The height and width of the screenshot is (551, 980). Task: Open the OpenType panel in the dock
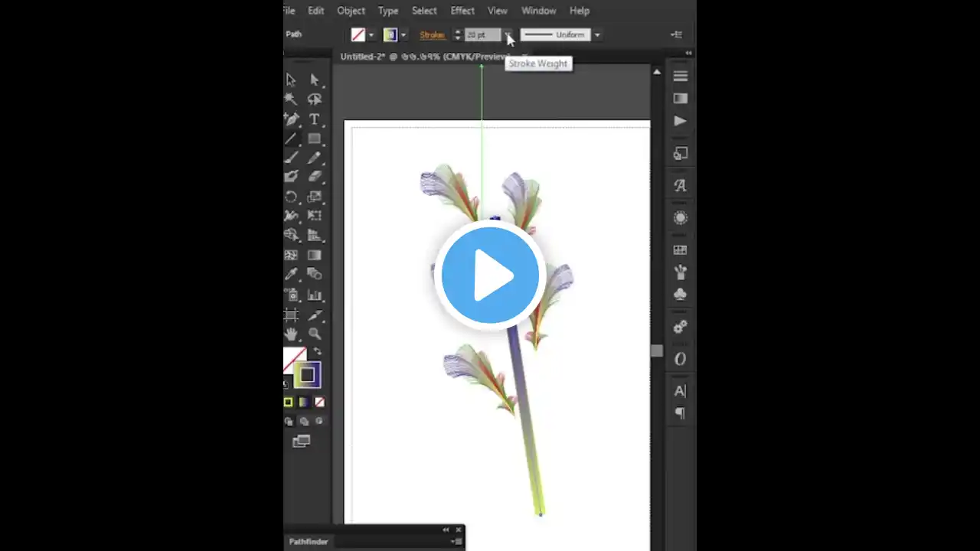680,359
